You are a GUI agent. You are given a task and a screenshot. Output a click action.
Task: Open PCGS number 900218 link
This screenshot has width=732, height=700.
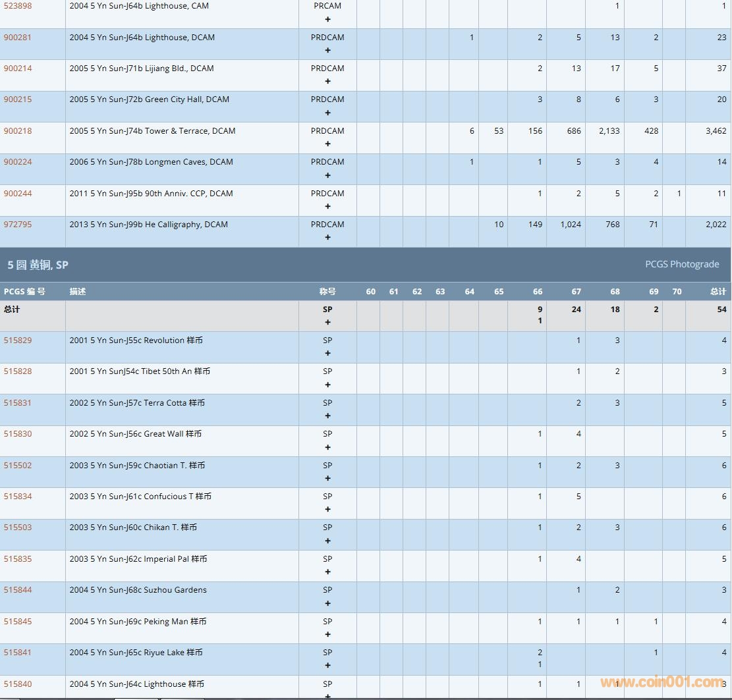[18, 131]
